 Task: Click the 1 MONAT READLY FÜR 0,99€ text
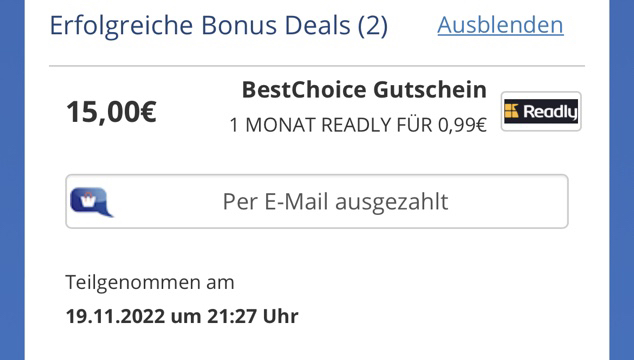358,125
